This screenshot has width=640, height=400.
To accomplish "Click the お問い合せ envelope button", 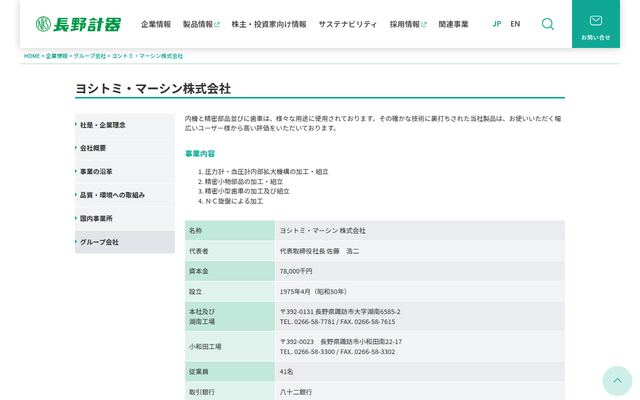I will (x=596, y=24).
